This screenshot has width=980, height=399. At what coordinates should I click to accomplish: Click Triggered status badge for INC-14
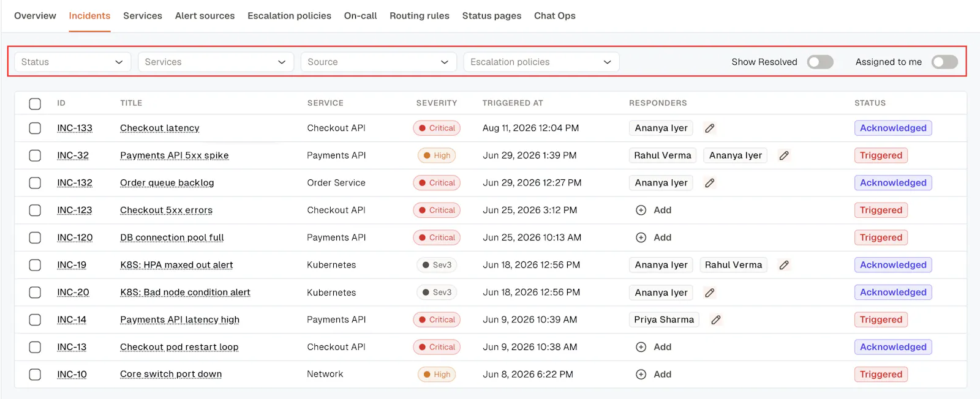pyautogui.click(x=881, y=319)
